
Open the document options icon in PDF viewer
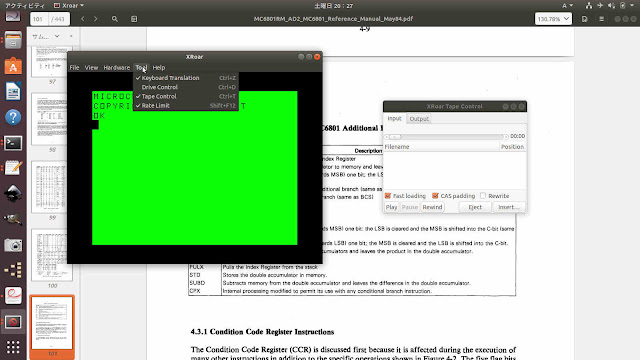(x=584, y=19)
